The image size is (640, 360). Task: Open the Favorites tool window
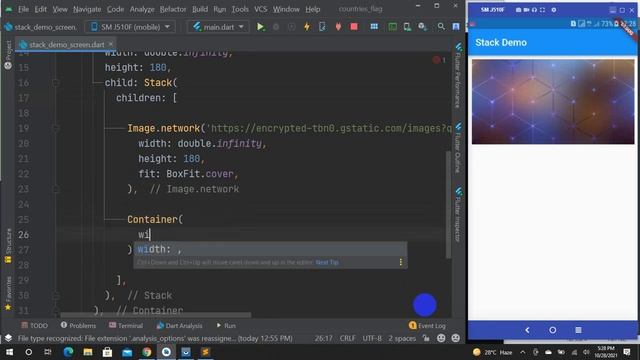(x=8, y=293)
